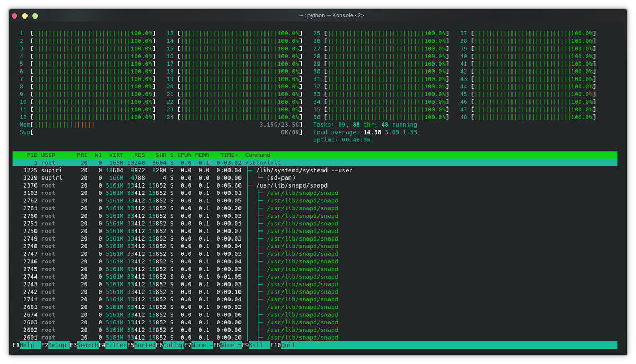Select the (sd-pam) child process

point(315,178)
